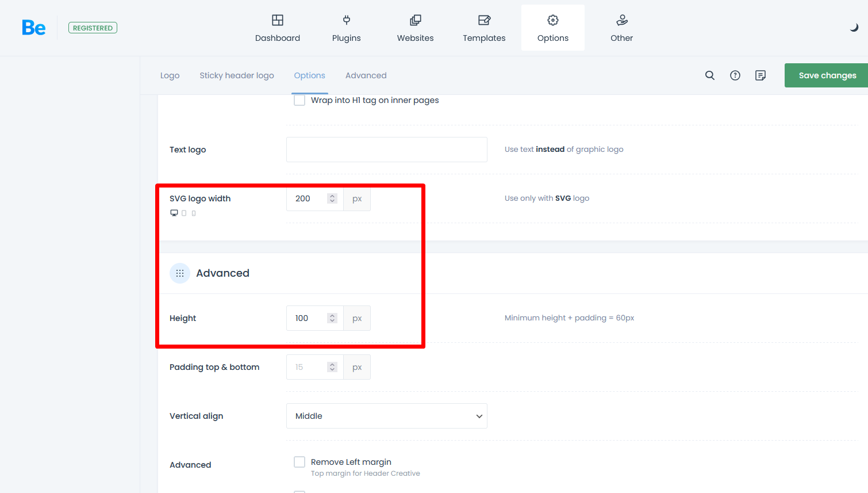Viewport: 868px width, 493px height.
Task: Open the notes icon beside Save changes
Action: (761, 75)
